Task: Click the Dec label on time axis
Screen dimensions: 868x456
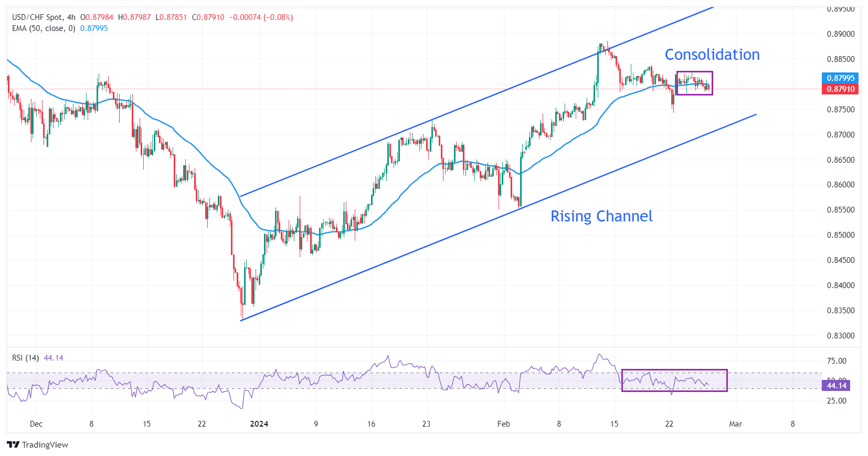Action: click(x=36, y=424)
